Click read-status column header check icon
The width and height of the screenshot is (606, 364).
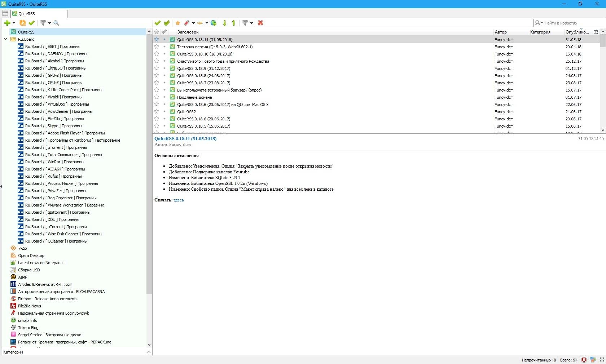coord(164,32)
